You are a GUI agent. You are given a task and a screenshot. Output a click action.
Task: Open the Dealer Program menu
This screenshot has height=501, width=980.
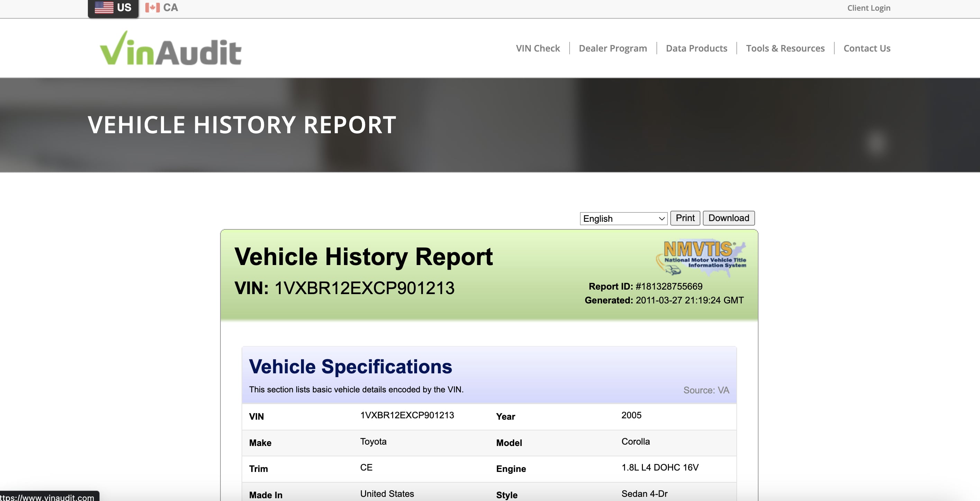[x=612, y=48]
